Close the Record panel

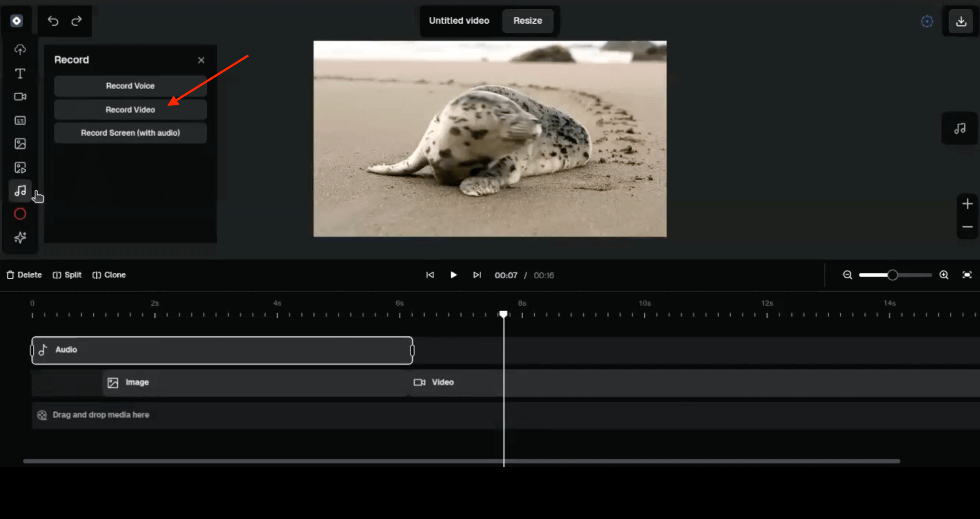pyautogui.click(x=201, y=60)
